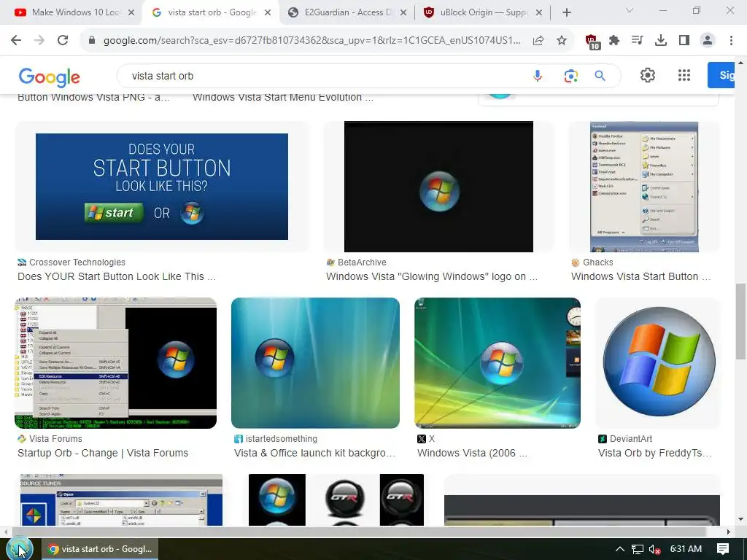Screen dimensions: 747x560
Task: Click the GTR orbs thumbnail image
Action: (336, 500)
